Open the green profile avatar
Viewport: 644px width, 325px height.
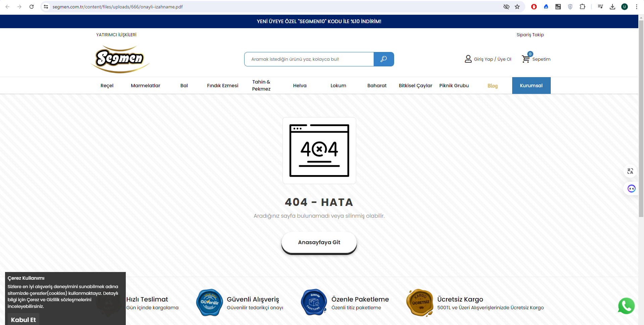[x=625, y=7]
